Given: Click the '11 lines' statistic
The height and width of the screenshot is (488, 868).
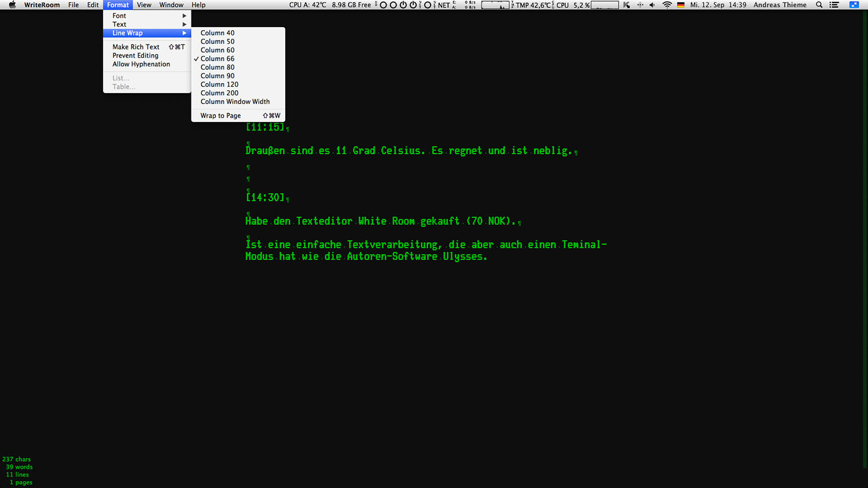Looking at the screenshot, I should [17, 475].
